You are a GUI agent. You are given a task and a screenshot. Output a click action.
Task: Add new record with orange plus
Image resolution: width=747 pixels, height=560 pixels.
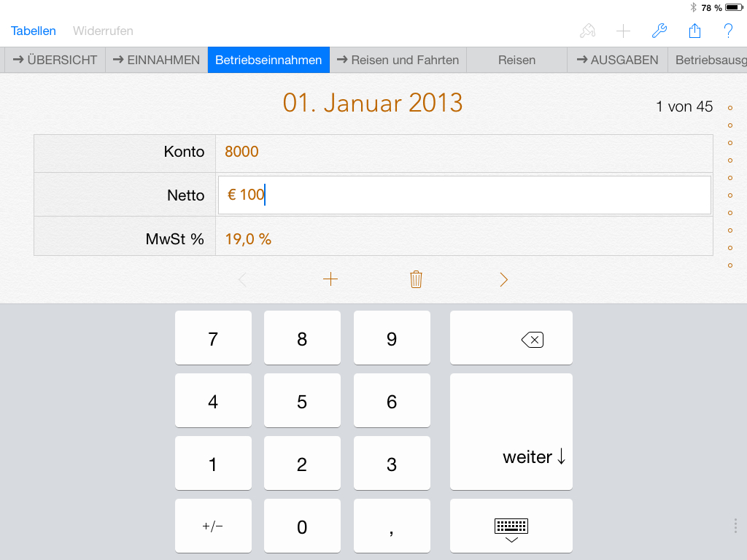(x=330, y=279)
